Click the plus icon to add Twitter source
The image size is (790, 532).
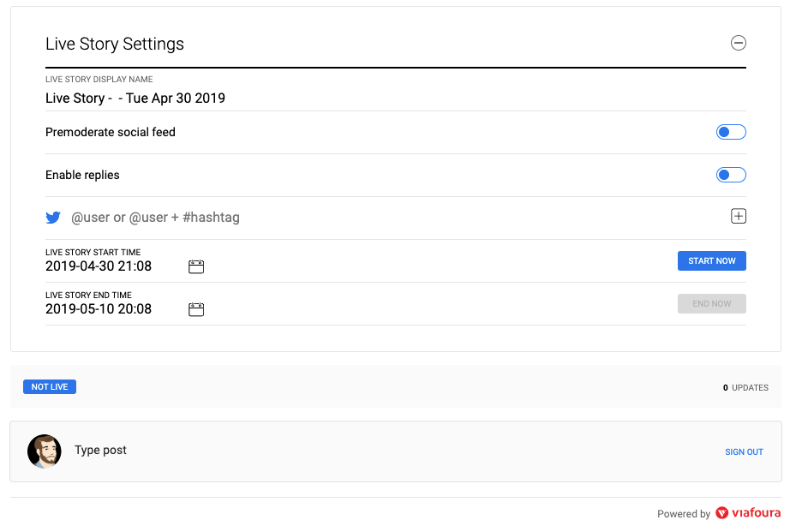738,217
